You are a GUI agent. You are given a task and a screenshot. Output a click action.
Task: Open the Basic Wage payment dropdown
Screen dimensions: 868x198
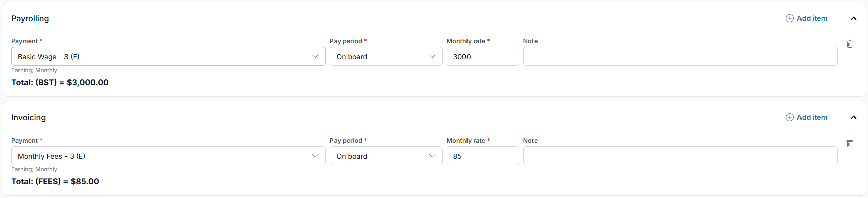(168, 56)
